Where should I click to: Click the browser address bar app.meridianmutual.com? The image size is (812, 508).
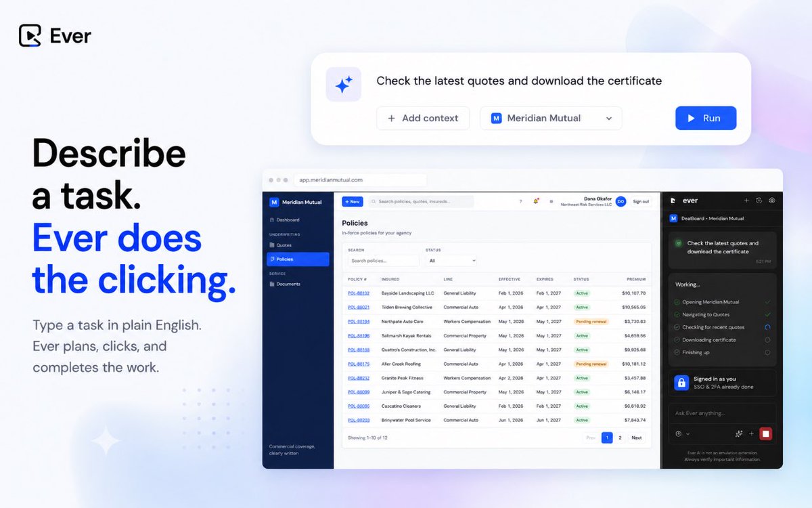359,180
